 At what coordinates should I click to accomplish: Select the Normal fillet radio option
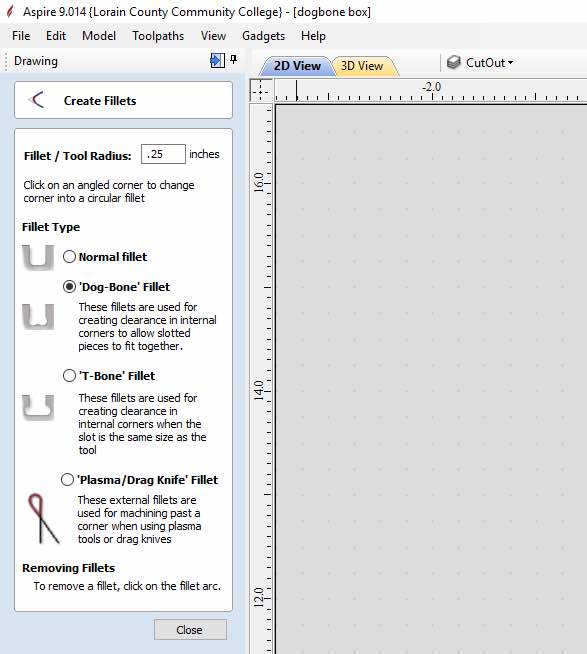coord(69,257)
